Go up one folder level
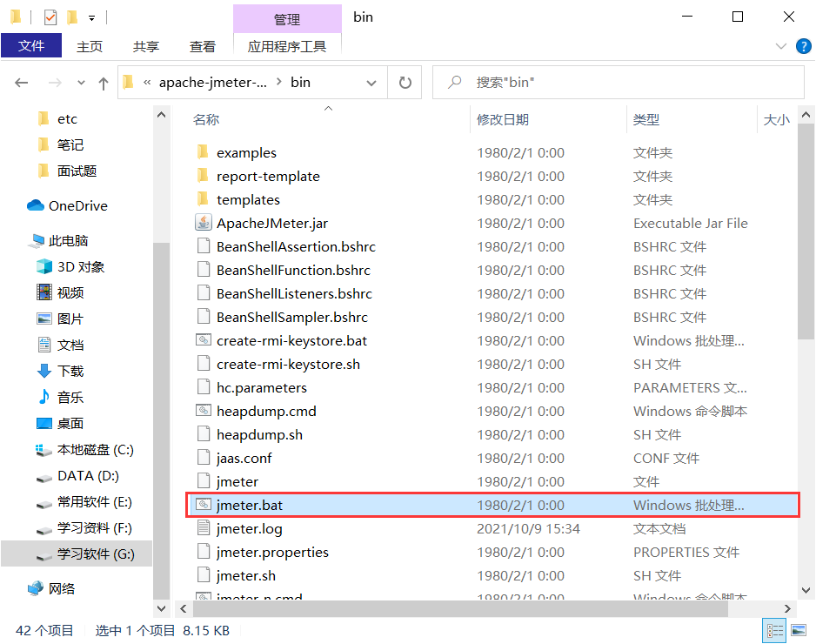The image size is (816, 644). (x=103, y=83)
